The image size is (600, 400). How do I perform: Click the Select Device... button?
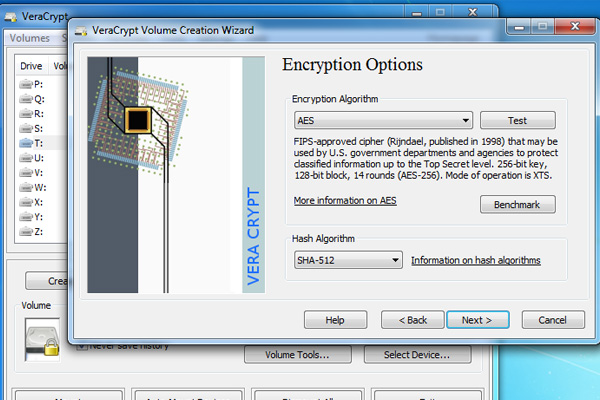coord(417,355)
